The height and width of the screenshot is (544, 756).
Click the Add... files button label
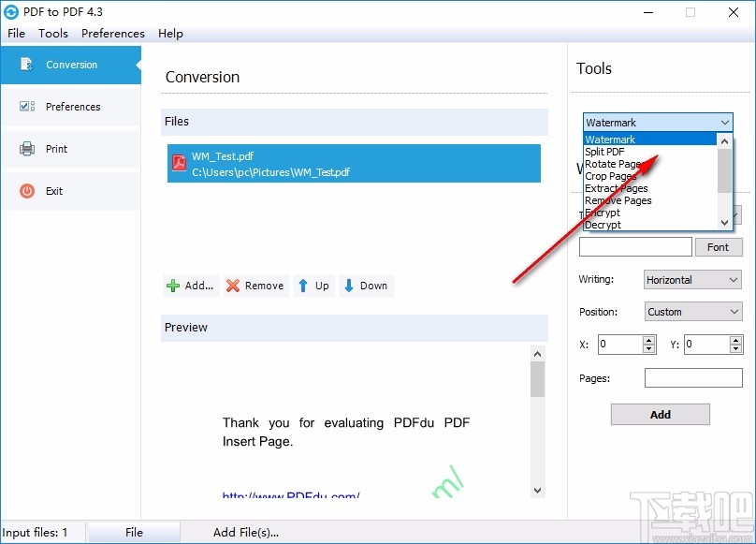(x=199, y=286)
